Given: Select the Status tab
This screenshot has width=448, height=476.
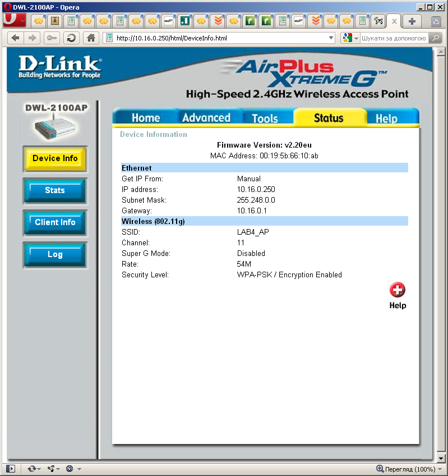Looking at the screenshot, I should tap(329, 118).
